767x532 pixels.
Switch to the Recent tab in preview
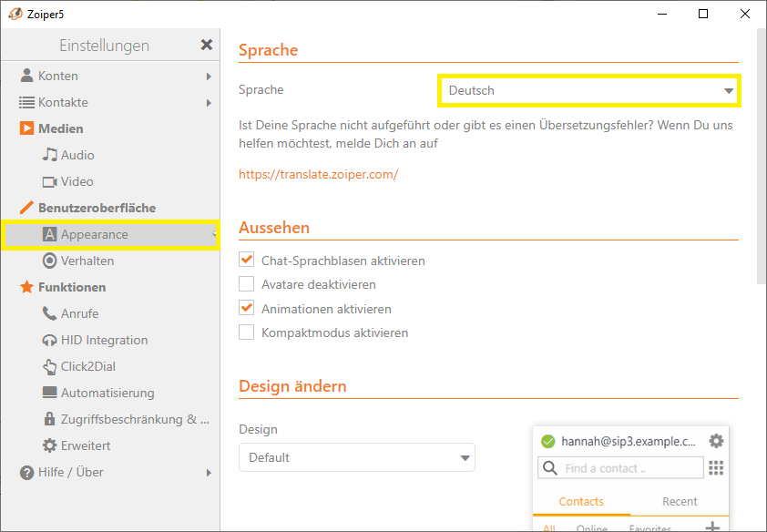pyautogui.click(x=680, y=502)
